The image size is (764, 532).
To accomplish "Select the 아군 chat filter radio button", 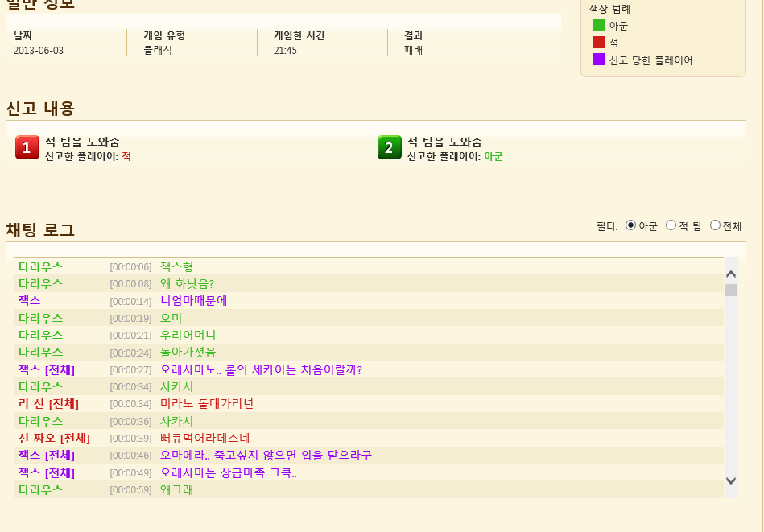I will tap(630, 225).
